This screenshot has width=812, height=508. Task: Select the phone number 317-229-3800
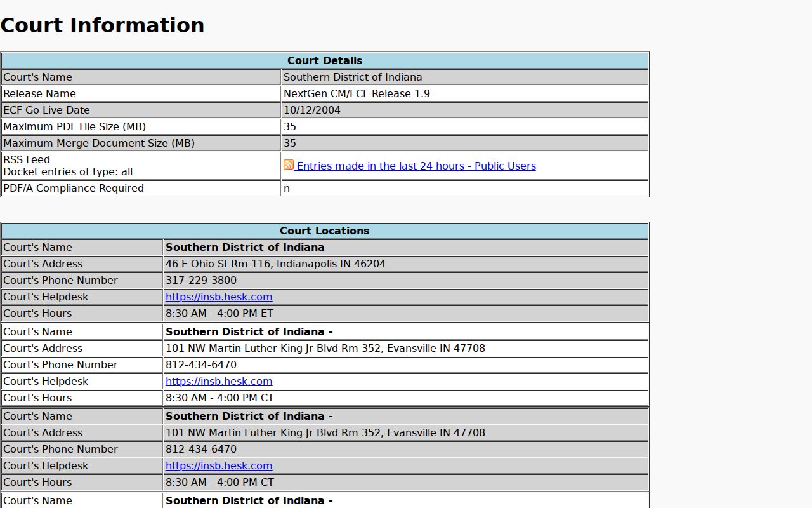tap(201, 281)
